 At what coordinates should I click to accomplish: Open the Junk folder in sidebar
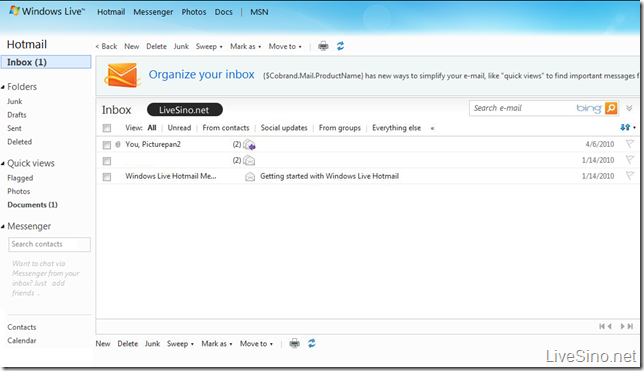pyautogui.click(x=15, y=101)
